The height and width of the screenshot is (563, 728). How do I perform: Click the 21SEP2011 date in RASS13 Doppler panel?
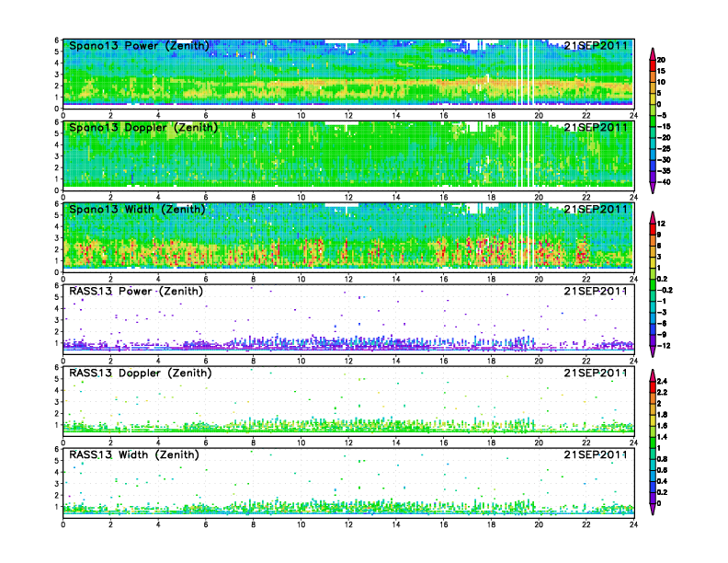(x=596, y=373)
